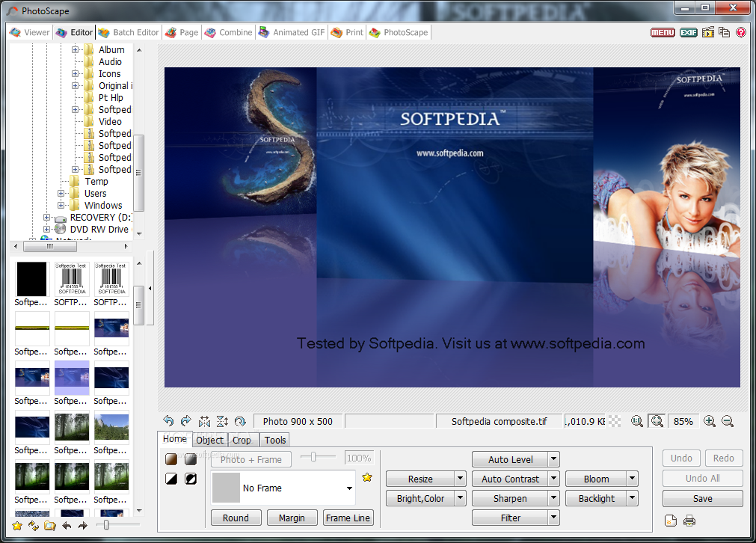This screenshot has width=756, height=543.
Task: Open the arbitrary rotate tool
Action: [x=240, y=421]
